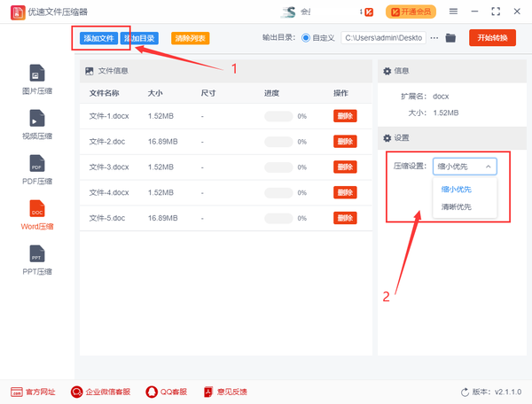Select the 自定义 output radio button
This screenshot has width=532, height=404.
(307, 38)
